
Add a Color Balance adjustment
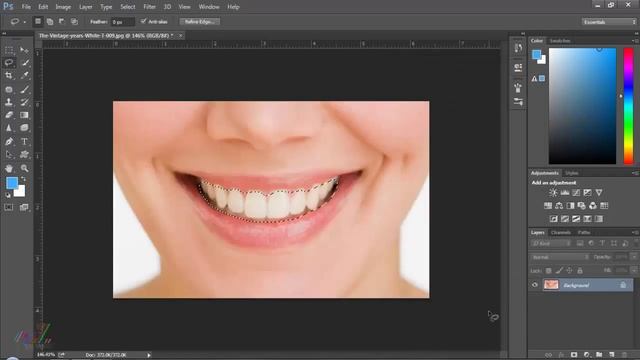pyautogui.click(x=559, y=206)
